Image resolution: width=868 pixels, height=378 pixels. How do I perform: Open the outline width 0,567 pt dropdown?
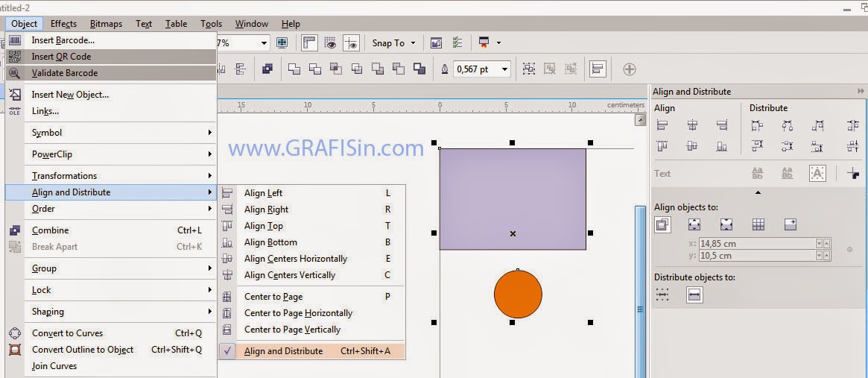coord(504,69)
